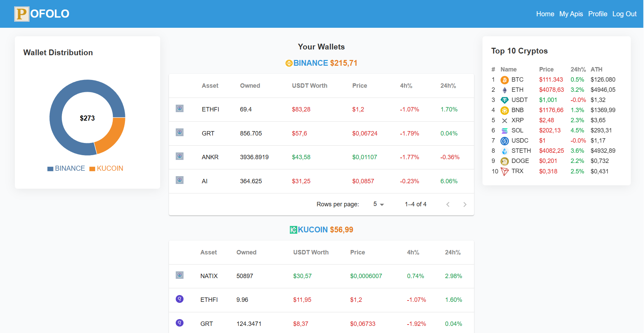Click the POFOLO logo icon

[22, 14]
